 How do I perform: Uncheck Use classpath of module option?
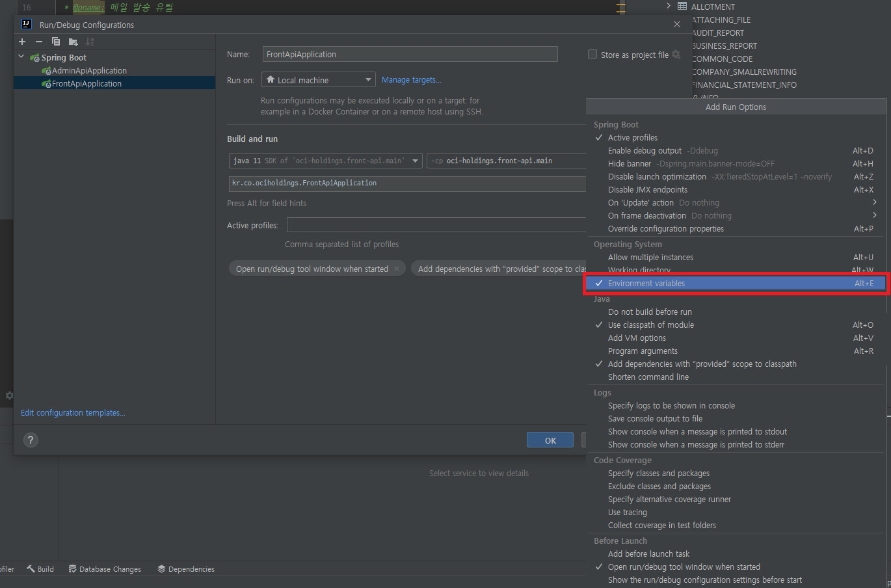coord(650,325)
